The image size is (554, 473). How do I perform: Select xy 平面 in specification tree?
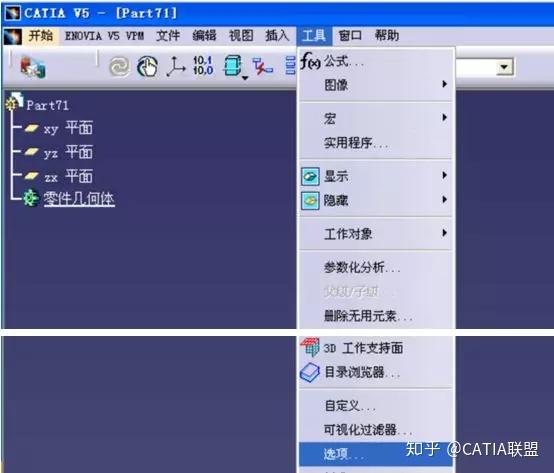point(68,128)
